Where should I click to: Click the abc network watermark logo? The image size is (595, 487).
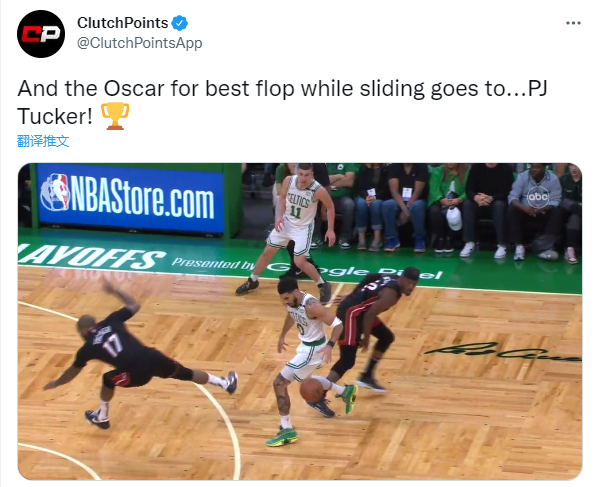pos(538,197)
